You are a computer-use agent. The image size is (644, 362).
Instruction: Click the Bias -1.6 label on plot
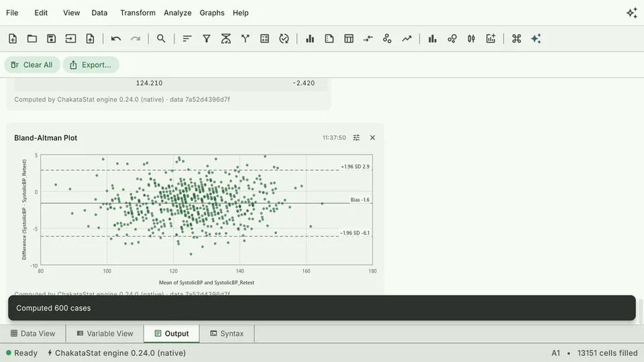[360, 200]
